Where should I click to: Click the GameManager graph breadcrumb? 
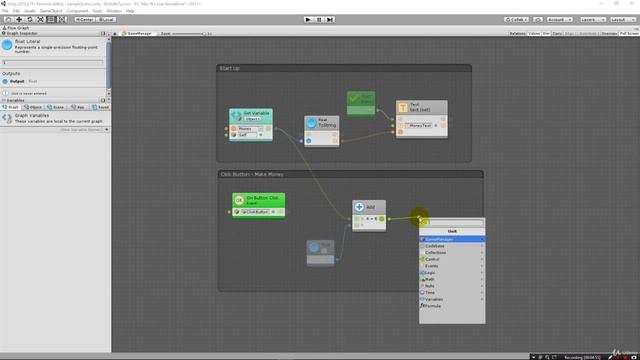click(137, 33)
